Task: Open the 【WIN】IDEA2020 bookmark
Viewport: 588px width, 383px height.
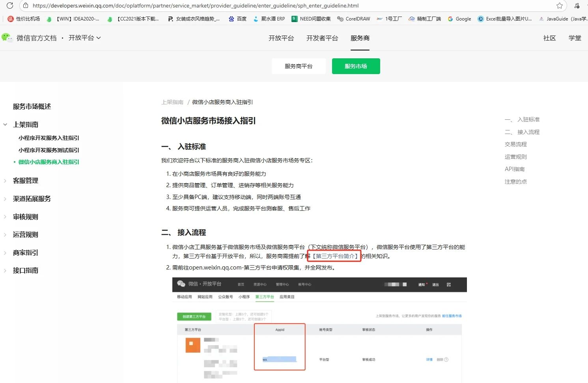Action: click(73, 19)
